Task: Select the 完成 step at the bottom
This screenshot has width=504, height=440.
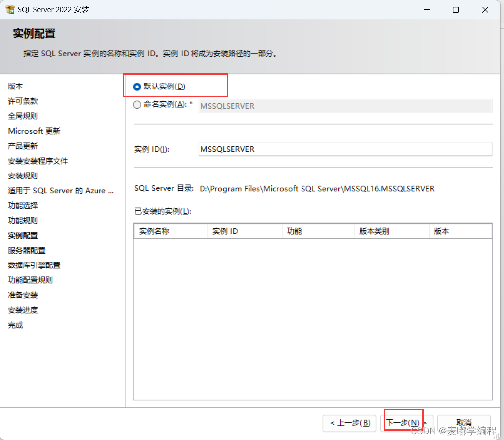Action: coord(15,325)
